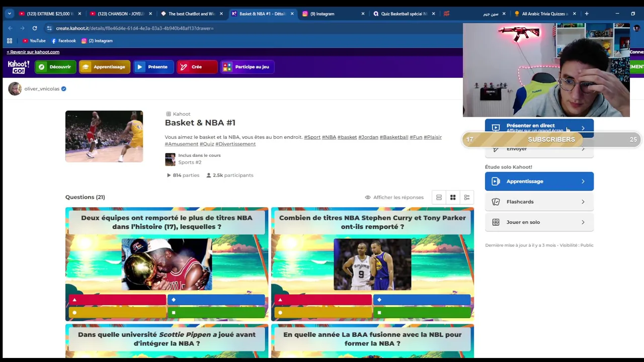This screenshot has width=644, height=362.
Task: Click the screen icon on the sidebar Apprentissage button
Action: click(x=496, y=182)
